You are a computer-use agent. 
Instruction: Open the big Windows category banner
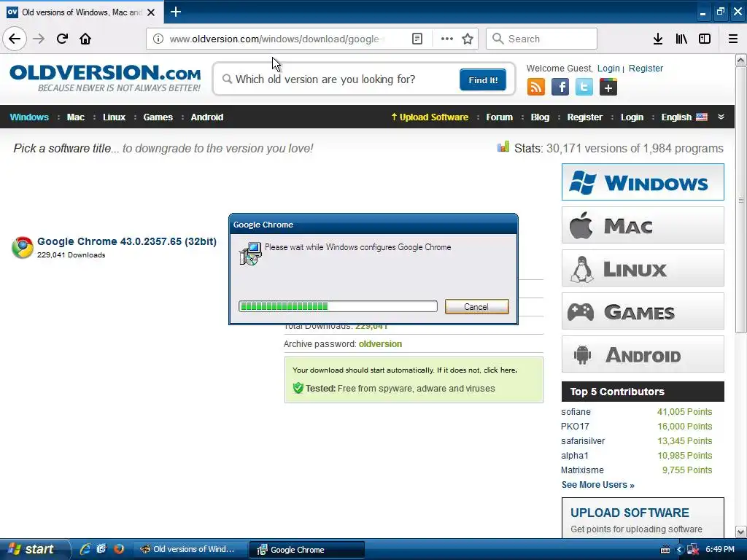click(x=643, y=182)
